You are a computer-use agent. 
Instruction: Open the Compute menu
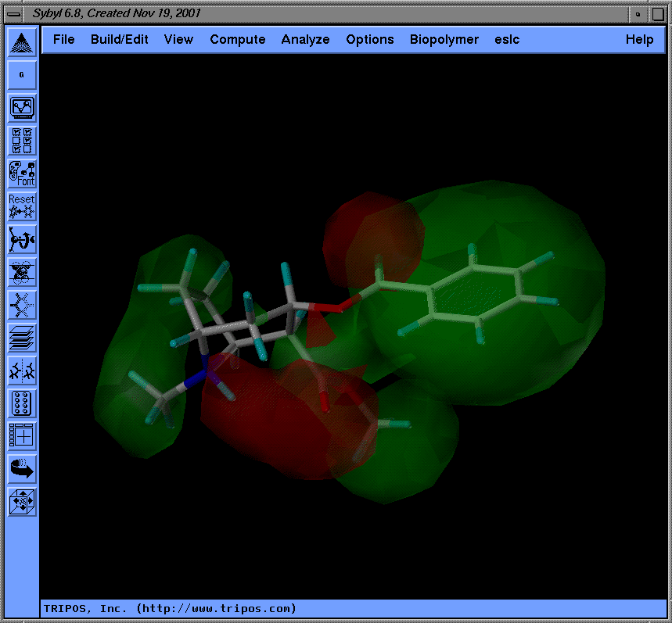(238, 39)
